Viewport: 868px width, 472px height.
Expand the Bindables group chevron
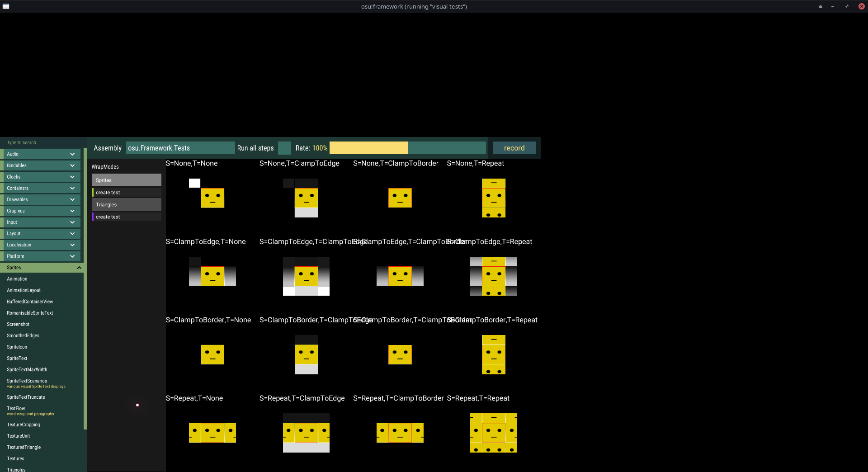72,165
